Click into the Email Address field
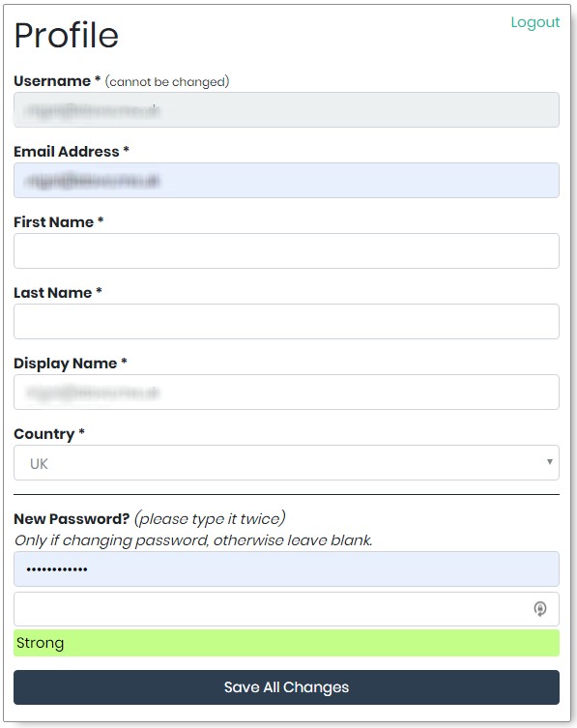 coord(286,181)
